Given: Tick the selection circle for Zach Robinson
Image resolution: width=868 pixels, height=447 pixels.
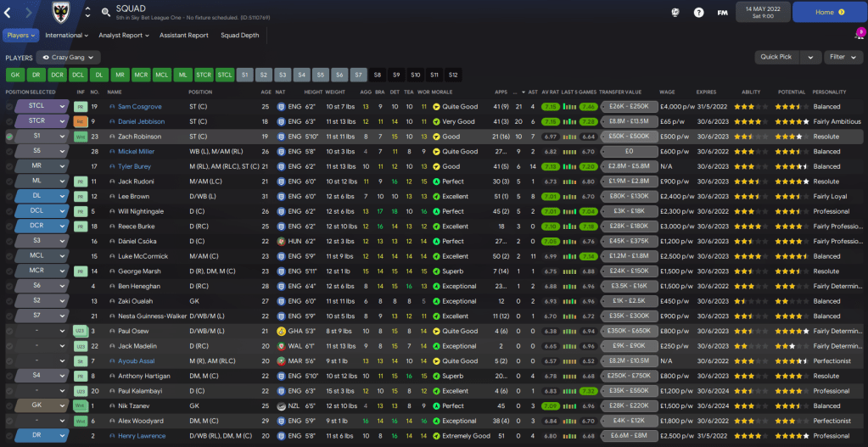Looking at the screenshot, I should click(9, 136).
